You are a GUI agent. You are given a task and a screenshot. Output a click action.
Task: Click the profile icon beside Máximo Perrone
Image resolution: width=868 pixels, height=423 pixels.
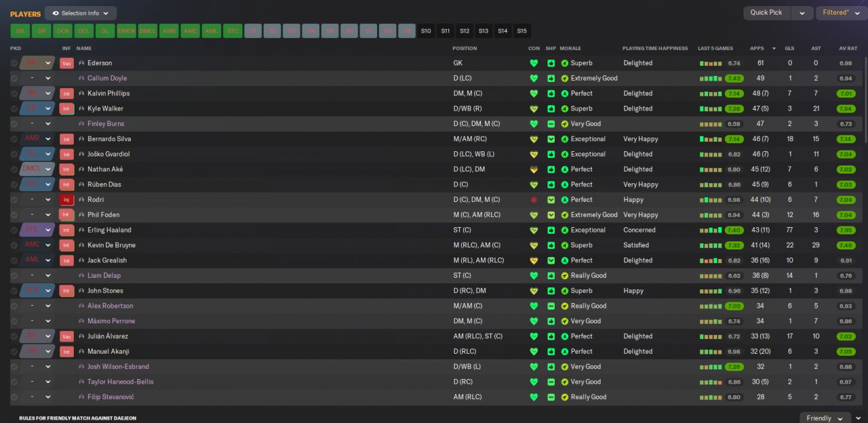81,321
